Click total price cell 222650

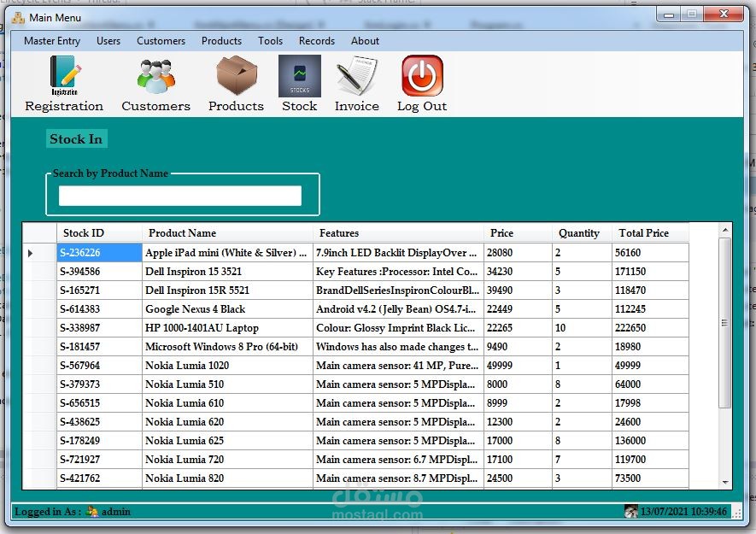click(x=650, y=328)
